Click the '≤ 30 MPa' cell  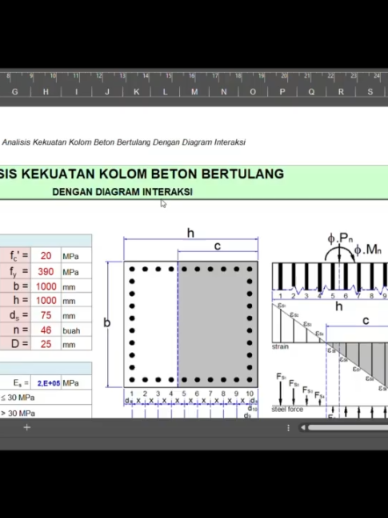(x=46, y=397)
